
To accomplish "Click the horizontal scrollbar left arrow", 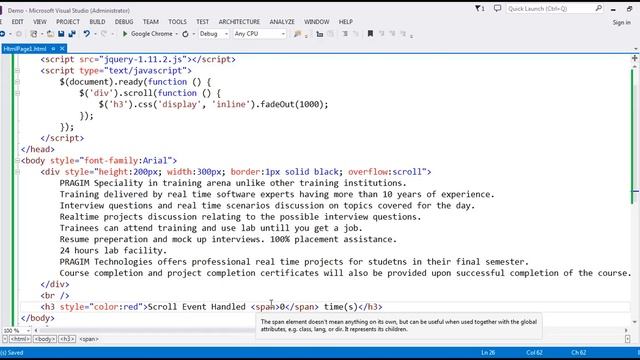I will [x=36, y=330].
